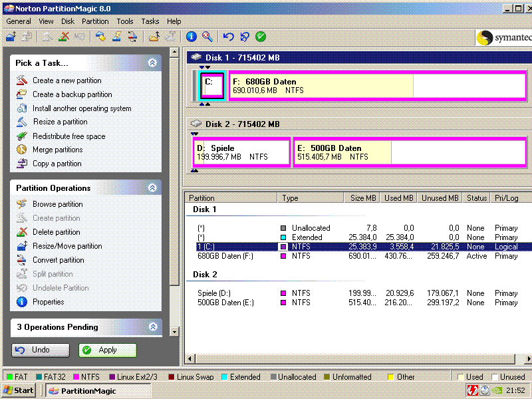Click the Browse partition operation icon

coord(22,204)
